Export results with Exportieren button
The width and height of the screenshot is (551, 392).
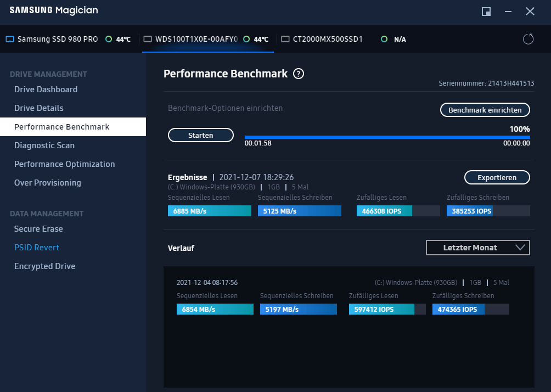click(x=497, y=177)
